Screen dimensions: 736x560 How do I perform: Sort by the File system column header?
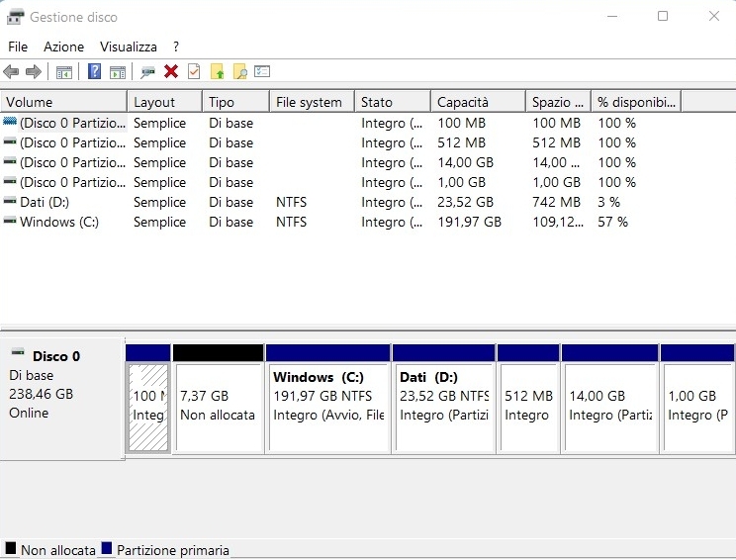click(x=312, y=102)
